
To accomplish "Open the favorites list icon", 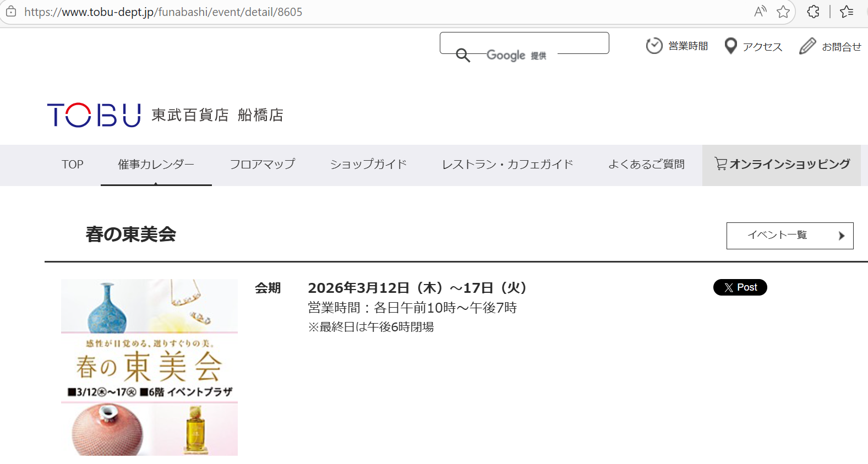I will 847,12.
